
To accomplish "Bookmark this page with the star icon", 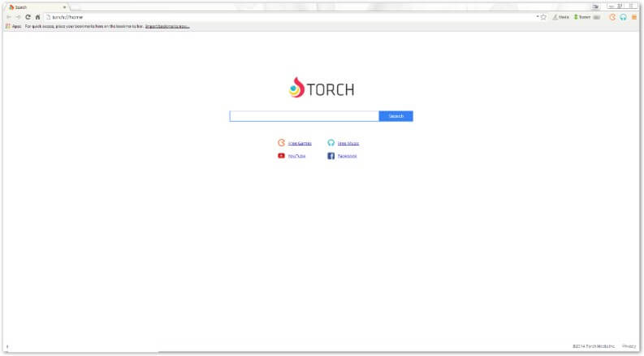I will [x=544, y=17].
